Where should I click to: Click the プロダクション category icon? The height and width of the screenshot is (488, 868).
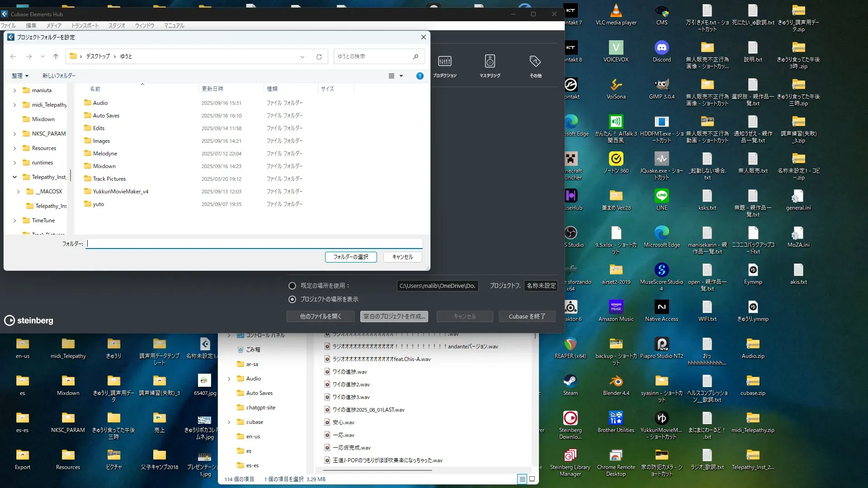click(x=444, y=61)
